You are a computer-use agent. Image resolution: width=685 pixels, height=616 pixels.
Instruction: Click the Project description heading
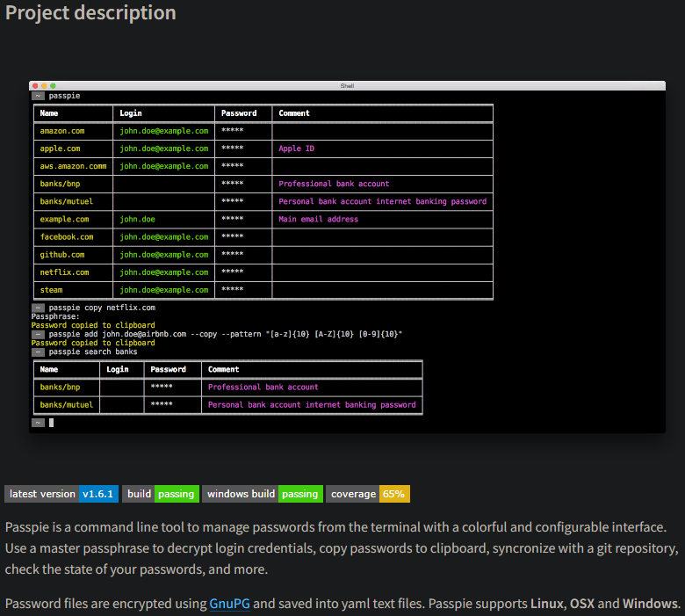point(90,13)
